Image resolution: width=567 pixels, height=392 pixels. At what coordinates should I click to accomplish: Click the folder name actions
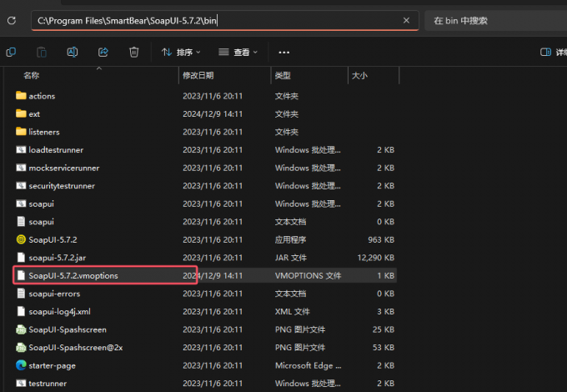pyautogui.click(x=42, y=96)
